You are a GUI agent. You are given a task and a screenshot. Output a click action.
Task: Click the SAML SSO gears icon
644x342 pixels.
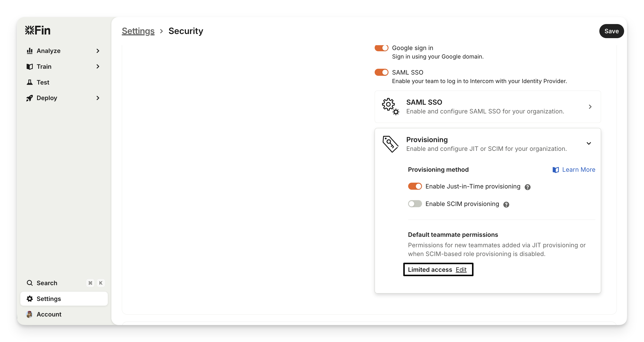390,107
